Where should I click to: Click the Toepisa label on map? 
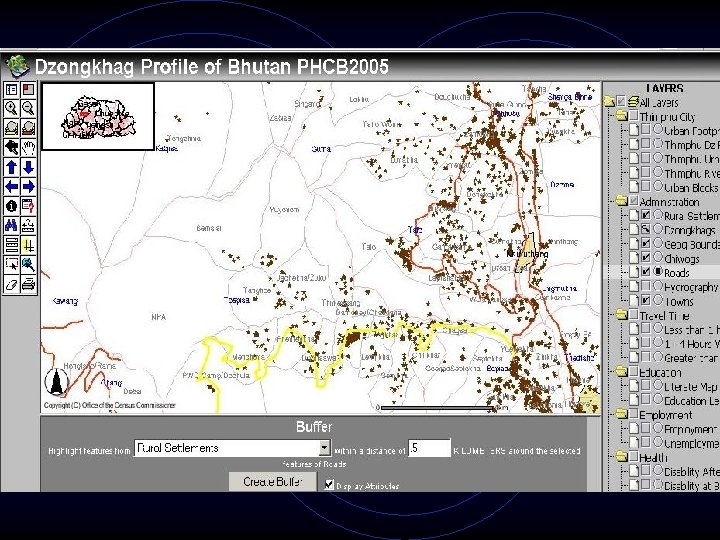point(237,300)
